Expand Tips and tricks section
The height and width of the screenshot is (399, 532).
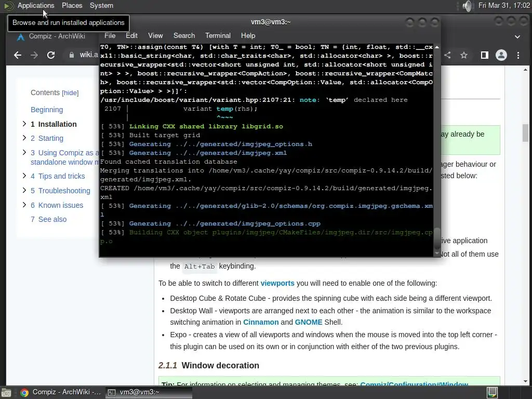[x=24, y=176]
